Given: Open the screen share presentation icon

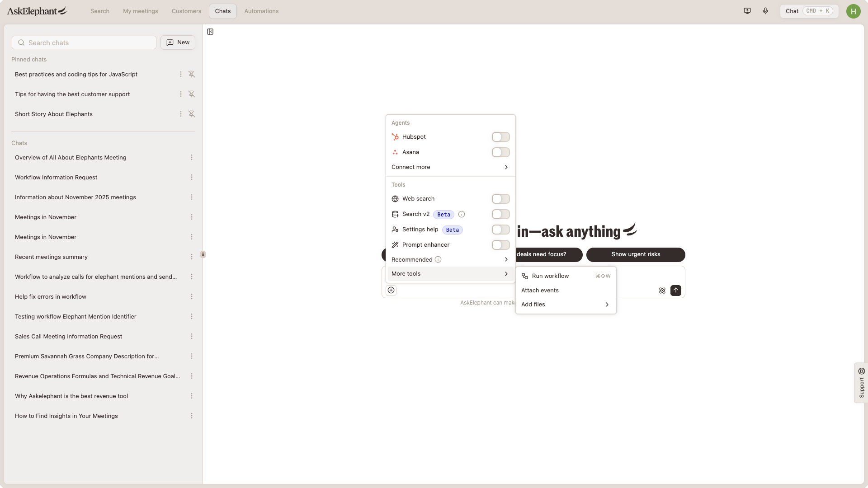Looking at the screenshot, I should [747, 11].
